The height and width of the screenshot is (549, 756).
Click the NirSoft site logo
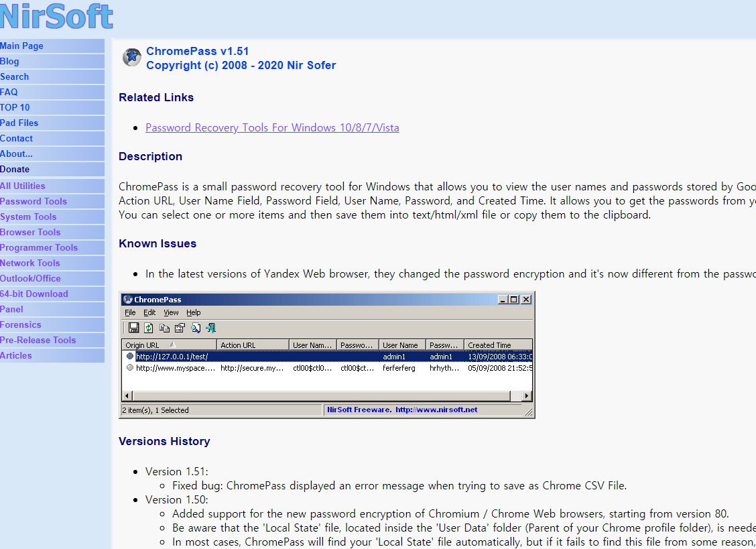pyautogui.click(x=56, y=16)
